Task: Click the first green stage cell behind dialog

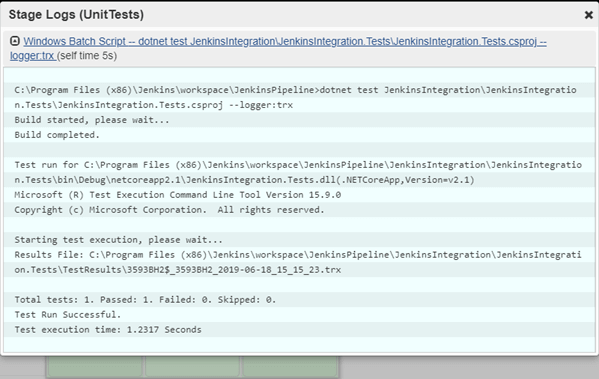Action: (x=95, y=366)
